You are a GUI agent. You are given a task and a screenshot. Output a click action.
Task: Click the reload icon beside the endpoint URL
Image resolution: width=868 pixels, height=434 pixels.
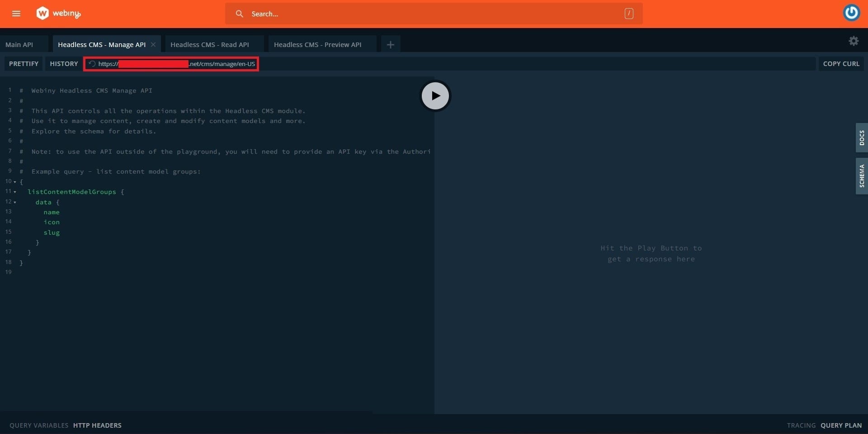tap(92, 64)
